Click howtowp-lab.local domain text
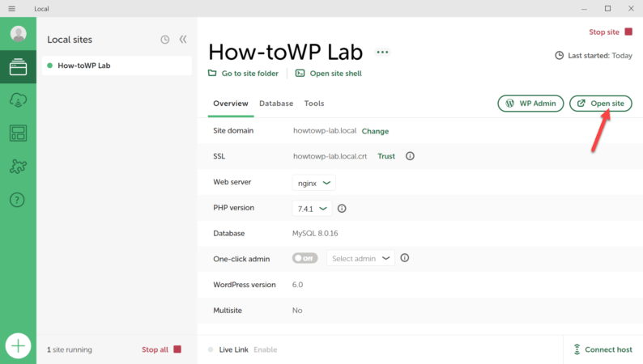The image size is (643, 364). click(325, 130)
